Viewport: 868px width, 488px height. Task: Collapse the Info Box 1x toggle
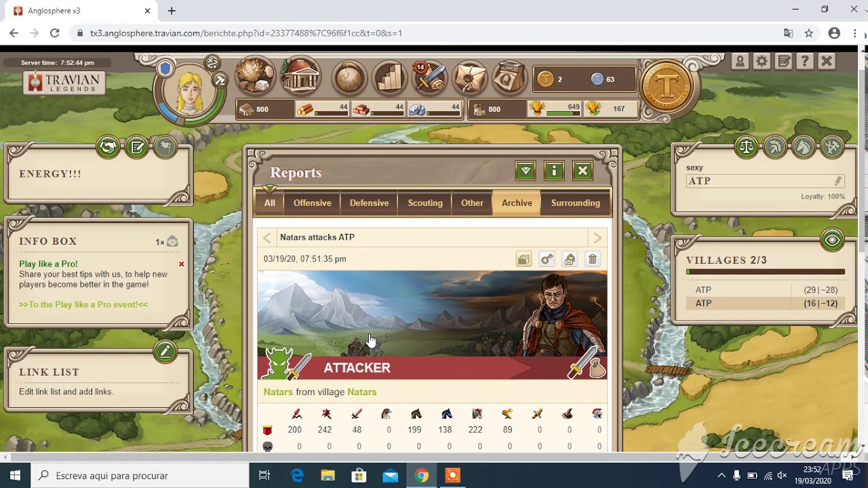click(x=166, y=242)
